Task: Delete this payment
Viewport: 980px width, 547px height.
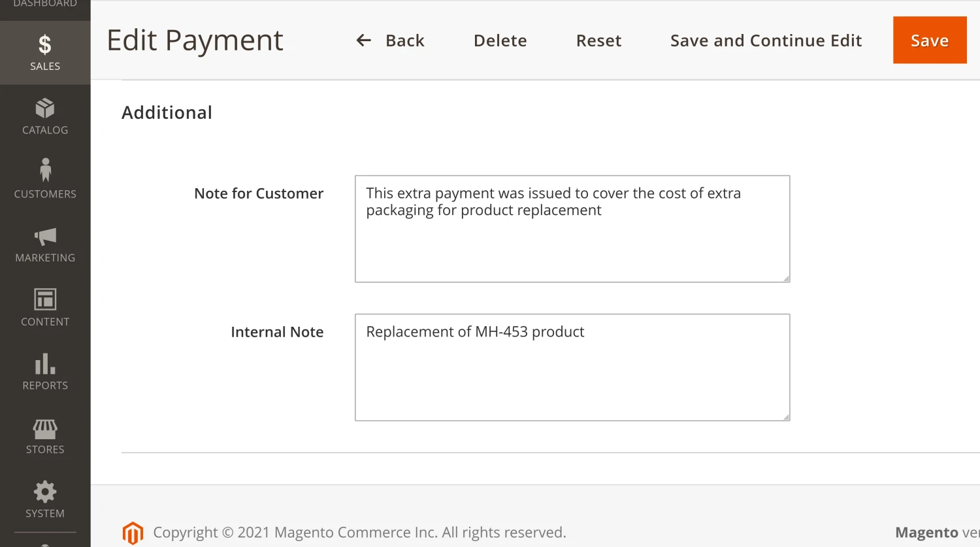Action: (500, 41)
